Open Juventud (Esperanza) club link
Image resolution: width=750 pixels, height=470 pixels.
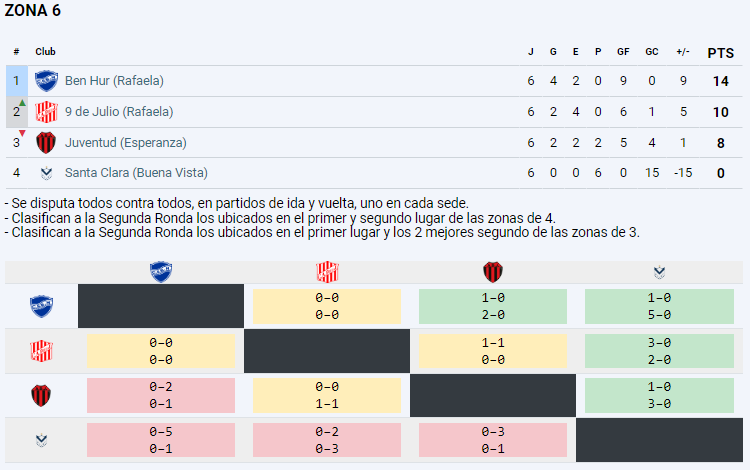[126, 142]
